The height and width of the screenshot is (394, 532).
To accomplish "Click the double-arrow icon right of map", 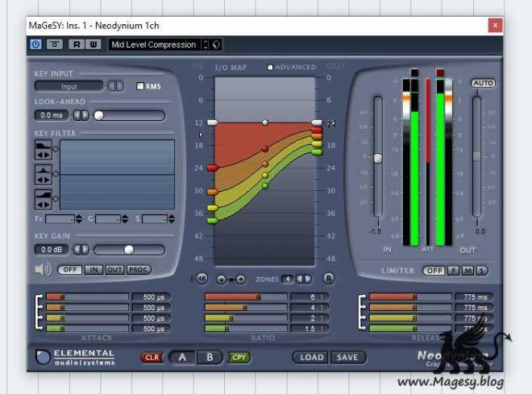I will tap(330, 124).
